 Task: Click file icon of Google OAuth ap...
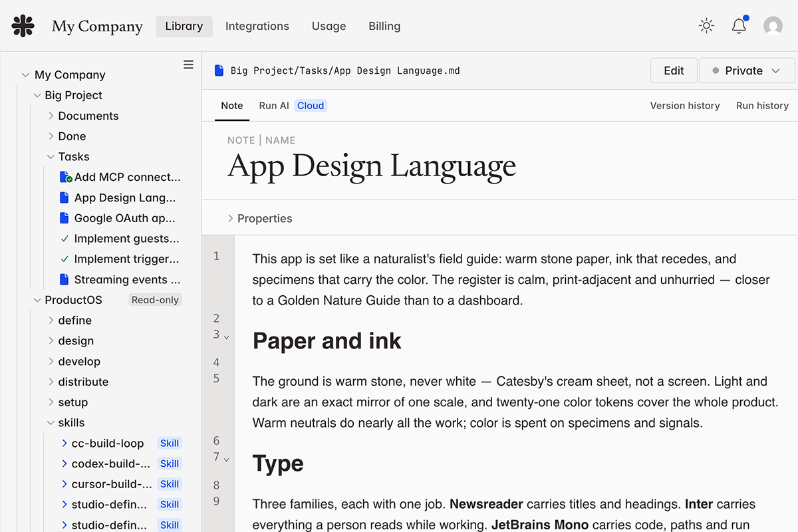pos(65,218)
